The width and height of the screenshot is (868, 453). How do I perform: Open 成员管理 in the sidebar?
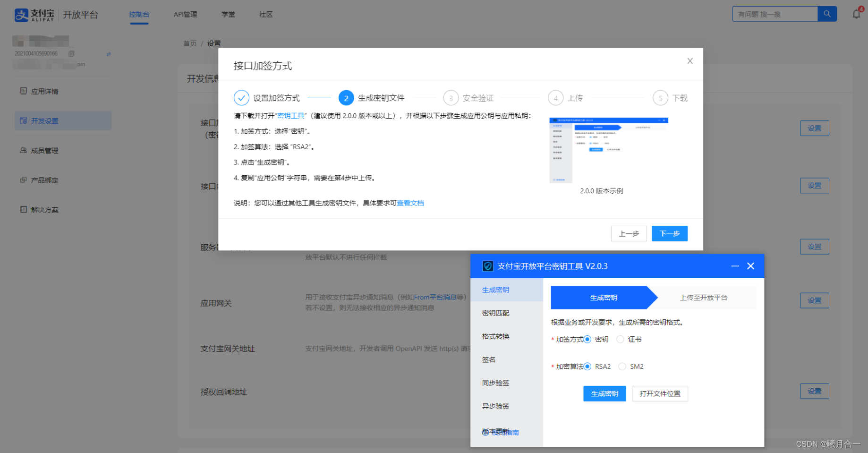(63, 150)
